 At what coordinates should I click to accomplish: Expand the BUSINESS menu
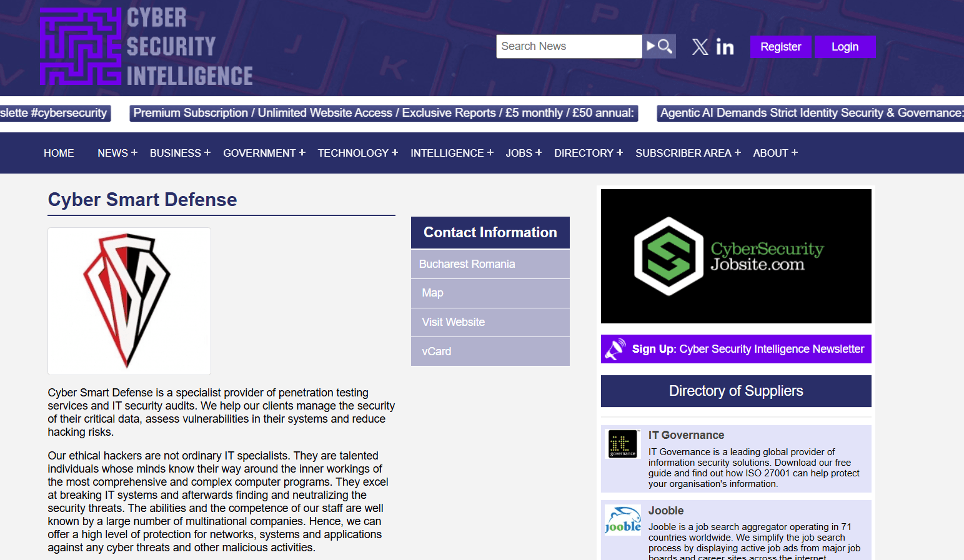pos(180,153)
